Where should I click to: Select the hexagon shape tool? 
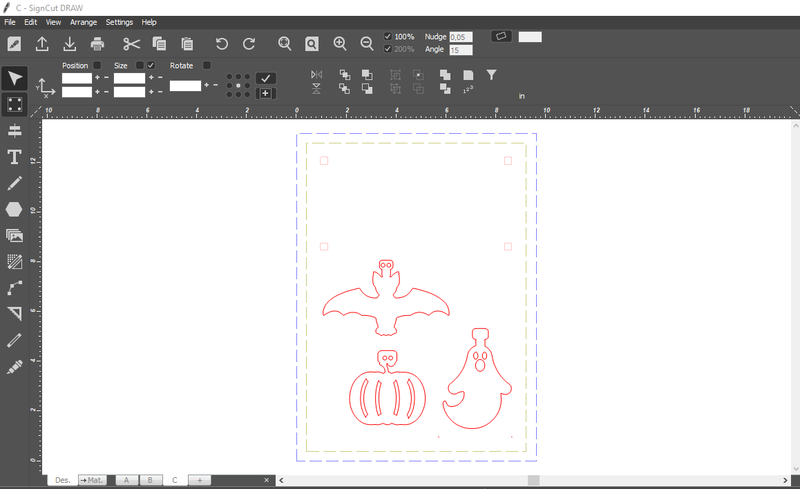[x=14, y=209]
